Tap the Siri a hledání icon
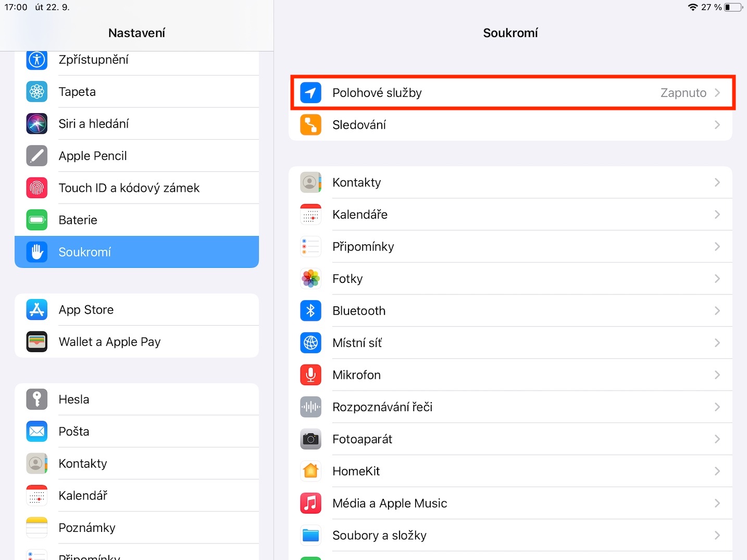Image resolution: width=747 pixels, height=560 pixels. (x=37, y=124)
